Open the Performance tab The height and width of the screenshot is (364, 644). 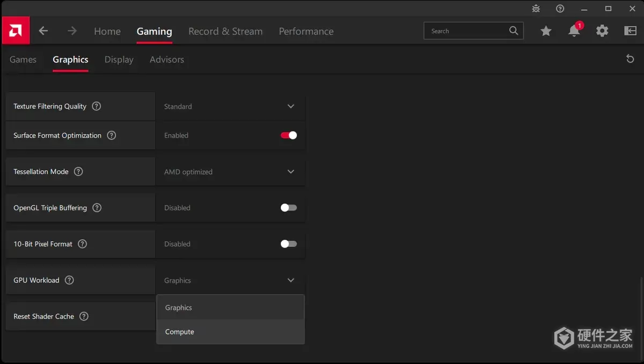pos(306,31)
